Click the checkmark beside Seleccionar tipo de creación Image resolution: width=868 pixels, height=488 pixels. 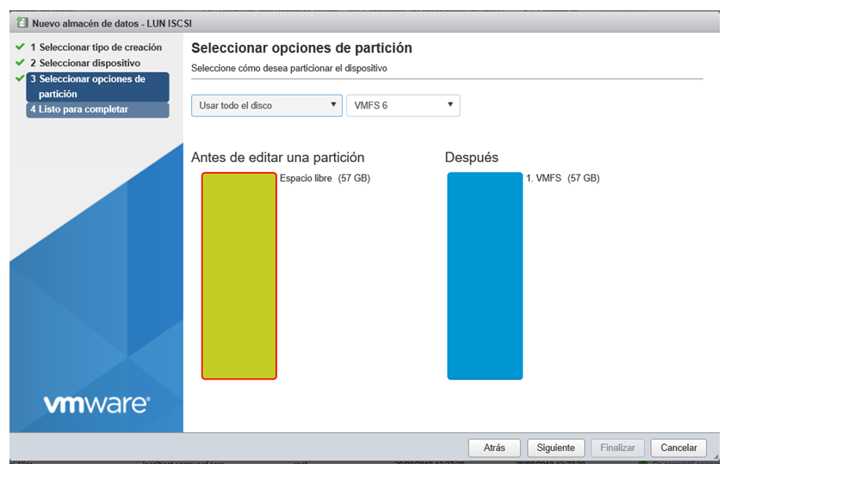coord(20,47)
